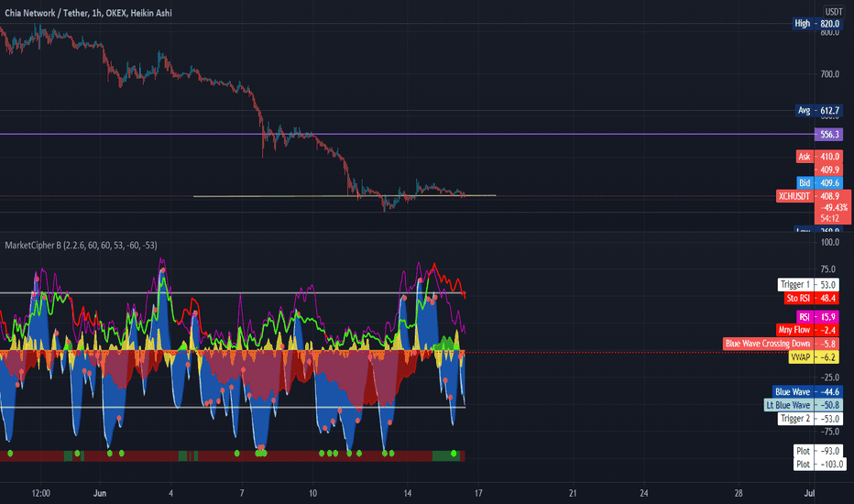The width and height of the screenshot is (854, 504).
Task: Click the Bid 409.6 price label
Action: pos(819,183)
